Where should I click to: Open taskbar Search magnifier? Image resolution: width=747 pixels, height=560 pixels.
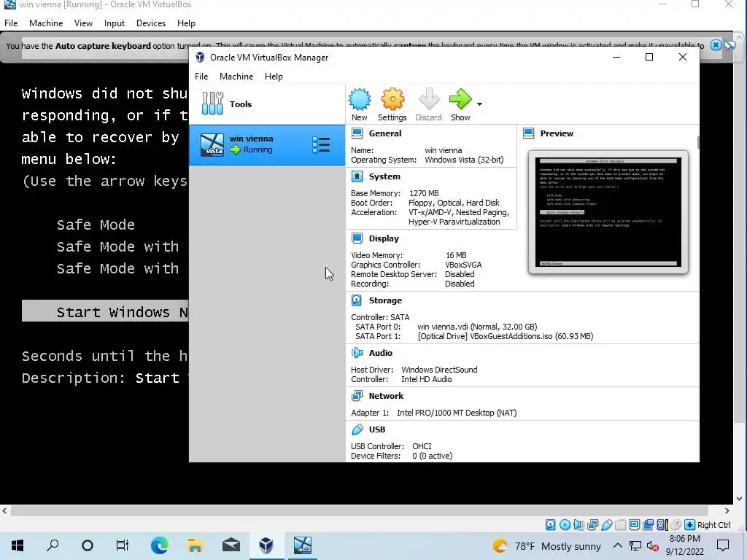point(53,545)
